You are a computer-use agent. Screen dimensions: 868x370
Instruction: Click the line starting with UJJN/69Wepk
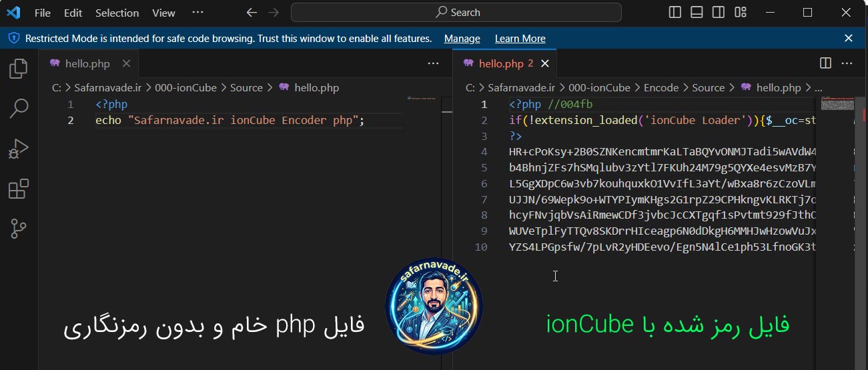coord(663,199)
